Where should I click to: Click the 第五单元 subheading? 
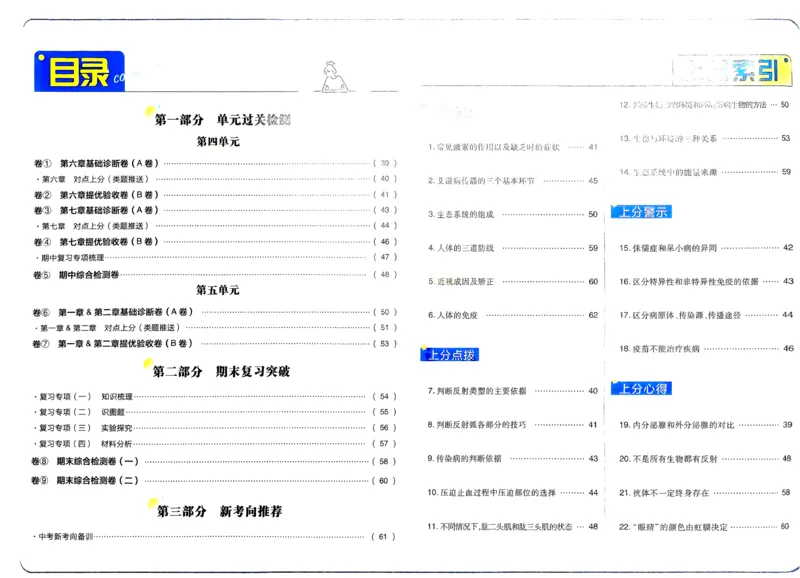(x=218, y=290)
